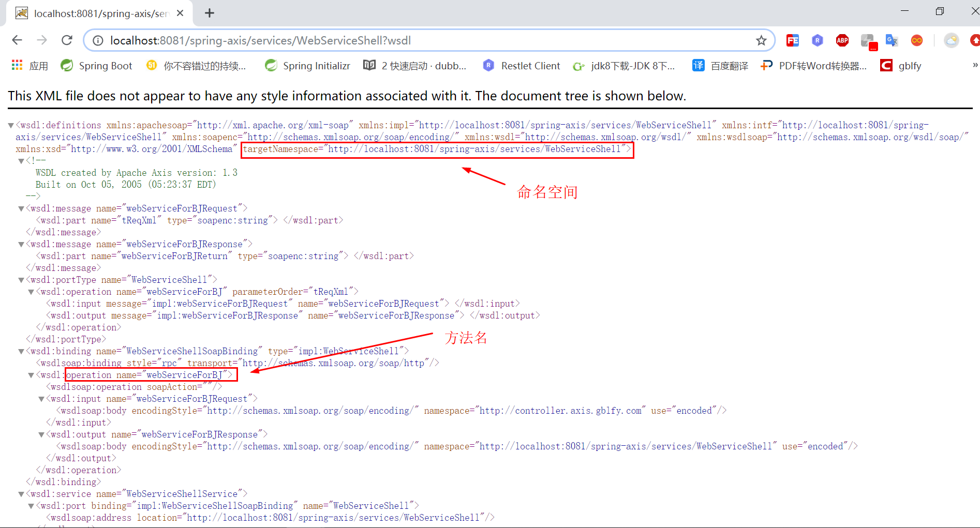This screenshot has width=980, height=528.
Task: Click the wsdlsoap:operation soapAction line
Action: (x=134, y=387)
